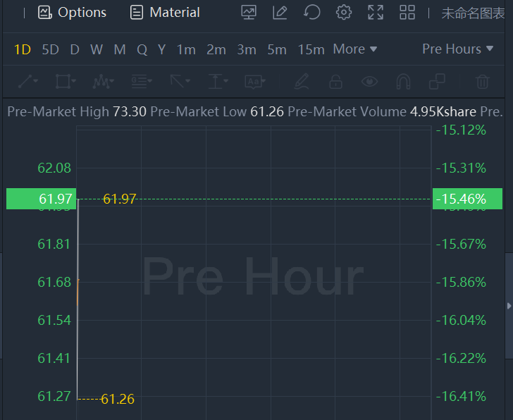513x420 pixels.
Task: Select the 1D timeframe
Action: pyautogui.click(x=23, y=49)
